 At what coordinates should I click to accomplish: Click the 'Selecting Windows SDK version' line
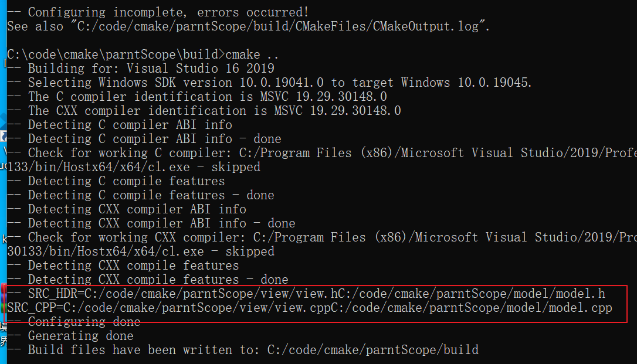(x=269, y=83)
